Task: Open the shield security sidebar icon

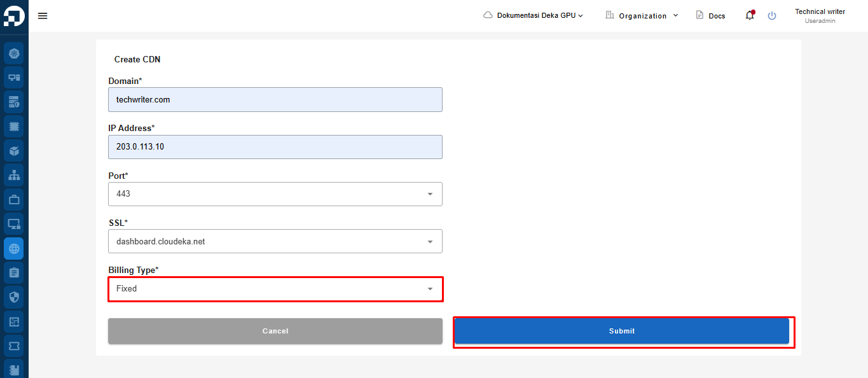Action: (x=14, y=297)
